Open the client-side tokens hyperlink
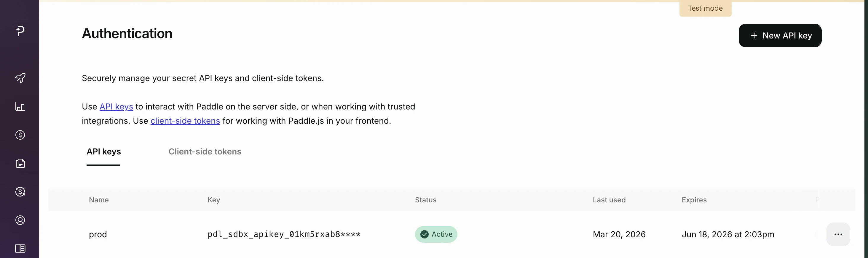This screenshot has height=258, width=868. [185, 121]
